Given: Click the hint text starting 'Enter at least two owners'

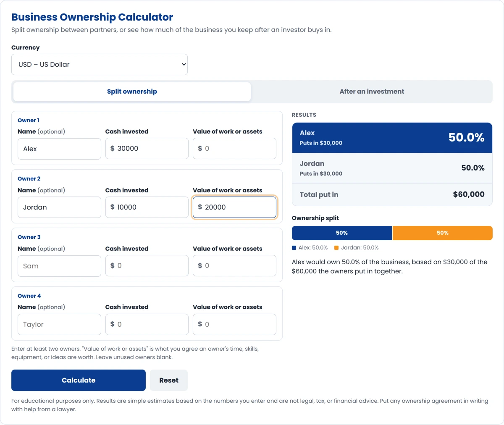Looking at the screenshot, I should tap(135, 353).
